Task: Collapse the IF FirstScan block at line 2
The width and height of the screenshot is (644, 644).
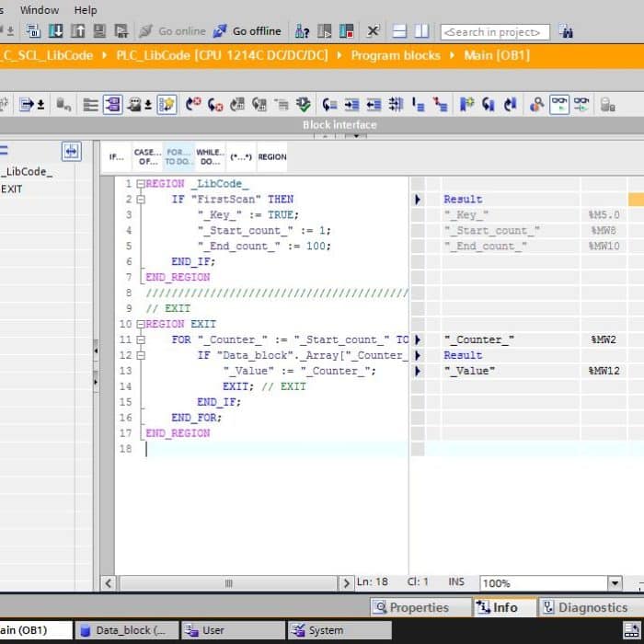Action: 141,200
